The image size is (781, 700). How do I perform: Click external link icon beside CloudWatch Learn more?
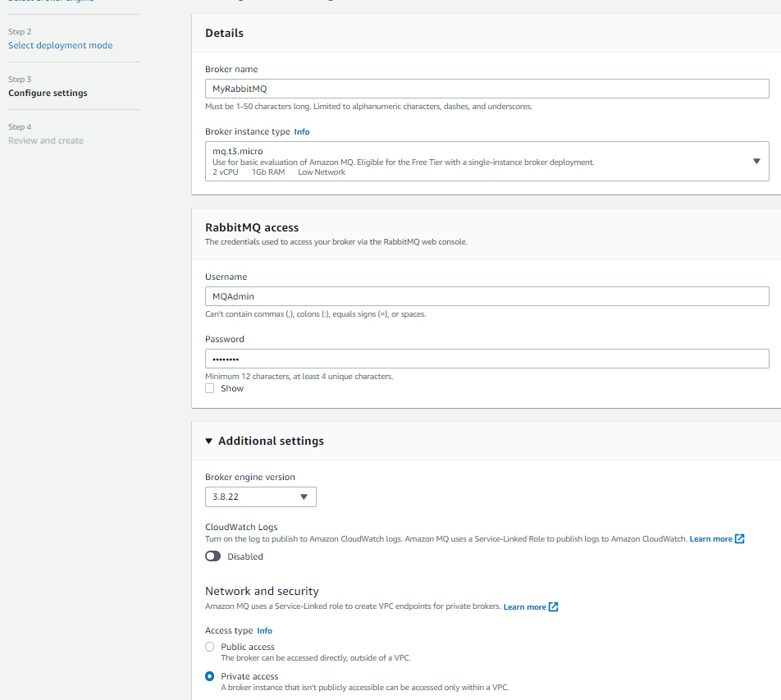[740, 538]
